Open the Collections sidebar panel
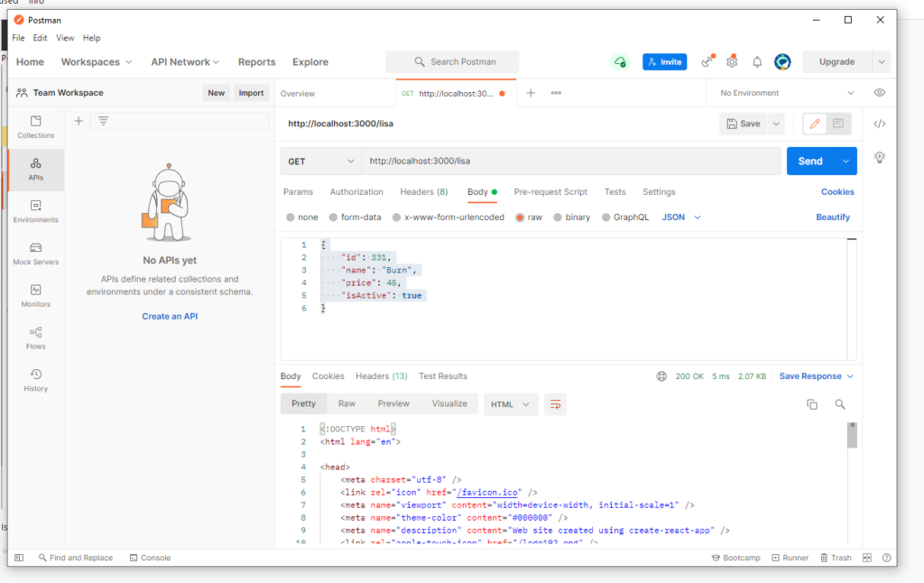The image size is (924, 583). (x=35, y=126)
